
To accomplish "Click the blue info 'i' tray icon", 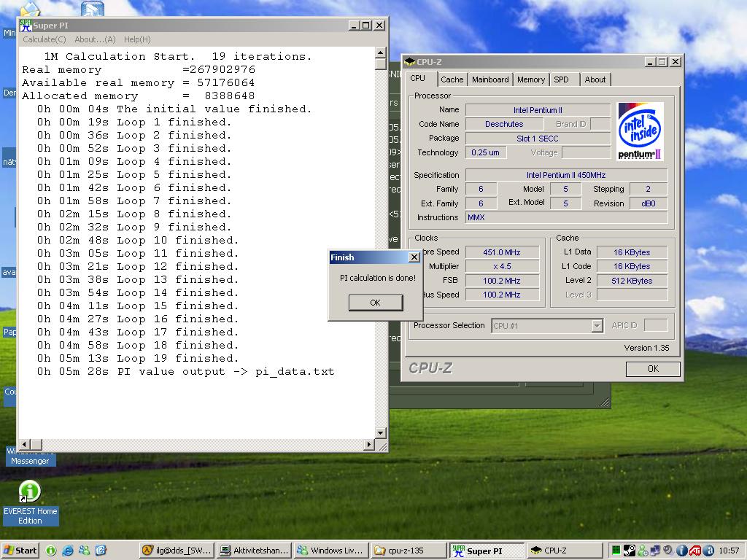I will click(x=682, y=551).
